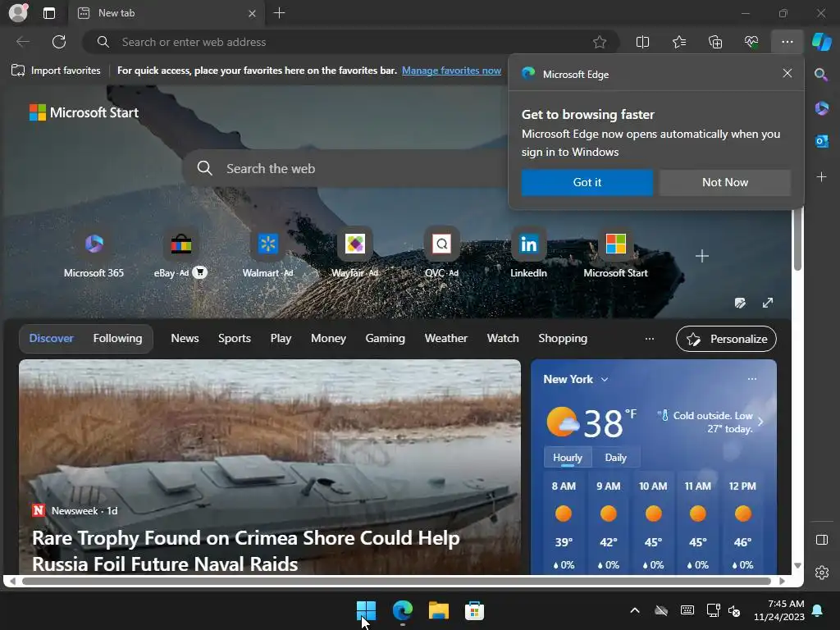Show hidden tray icons chevron

[x=635, y=610]
